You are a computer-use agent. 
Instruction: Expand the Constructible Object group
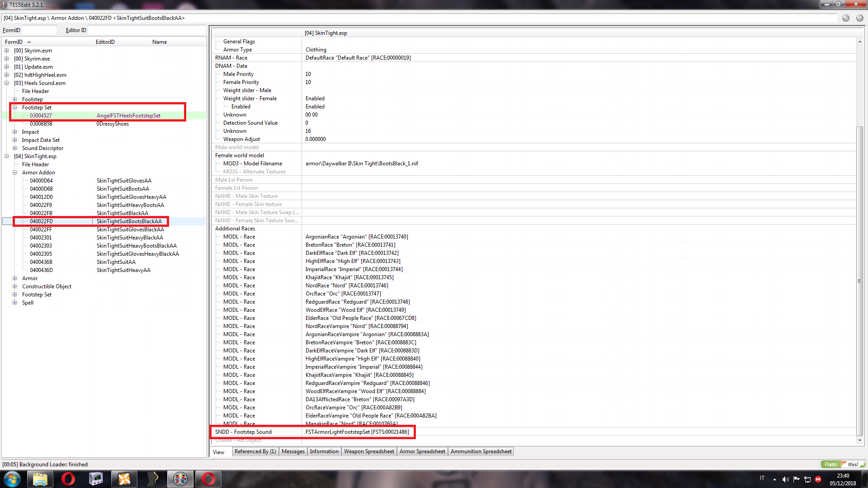pyautogui.click(x=15, y=286)
